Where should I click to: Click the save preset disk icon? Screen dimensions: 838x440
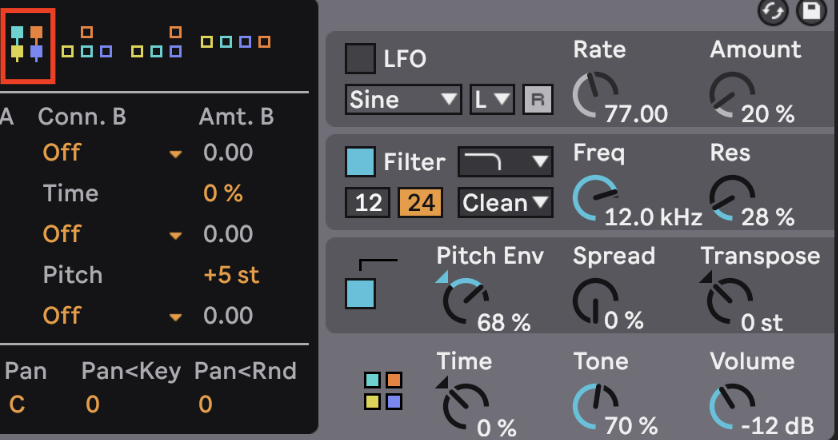point(812,12)
